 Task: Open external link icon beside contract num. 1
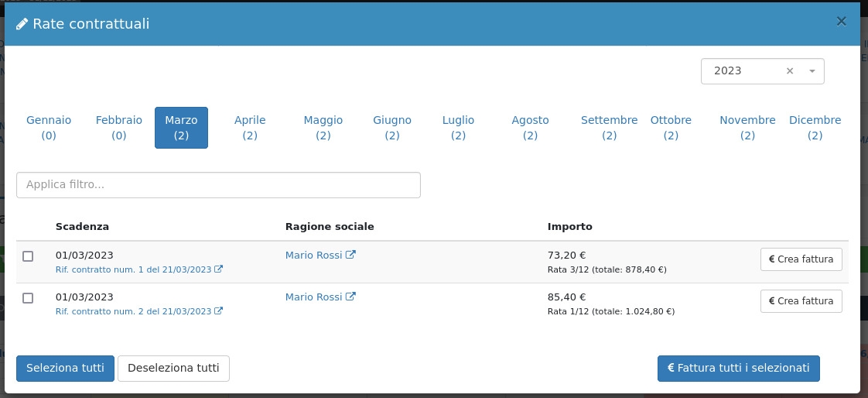tap(218, 269)
